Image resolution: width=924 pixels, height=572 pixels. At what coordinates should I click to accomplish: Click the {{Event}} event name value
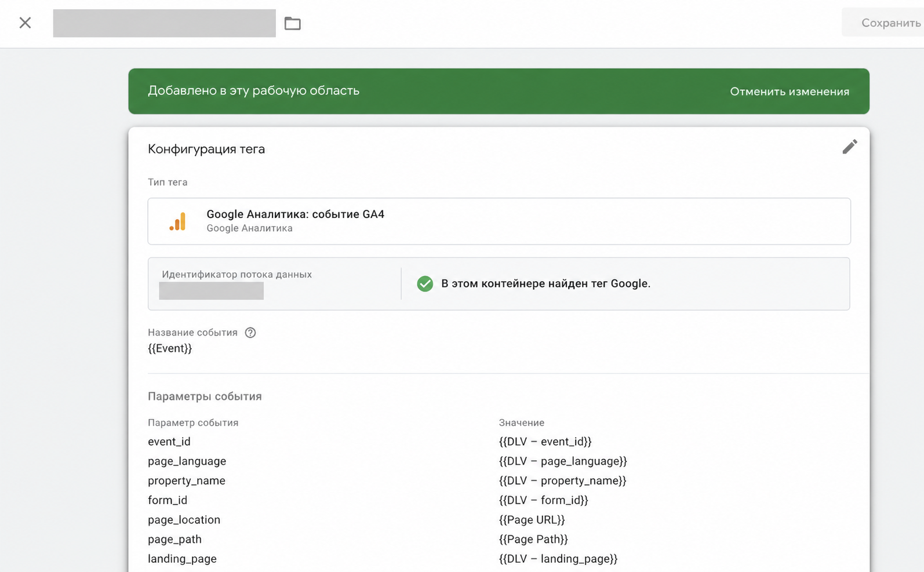coord(170,348)
